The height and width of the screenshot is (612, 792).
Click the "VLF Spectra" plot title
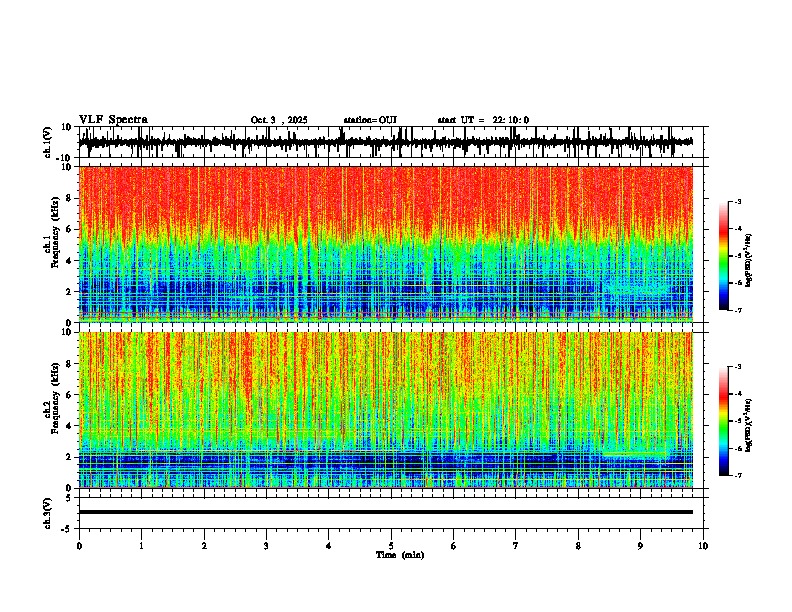113,120
